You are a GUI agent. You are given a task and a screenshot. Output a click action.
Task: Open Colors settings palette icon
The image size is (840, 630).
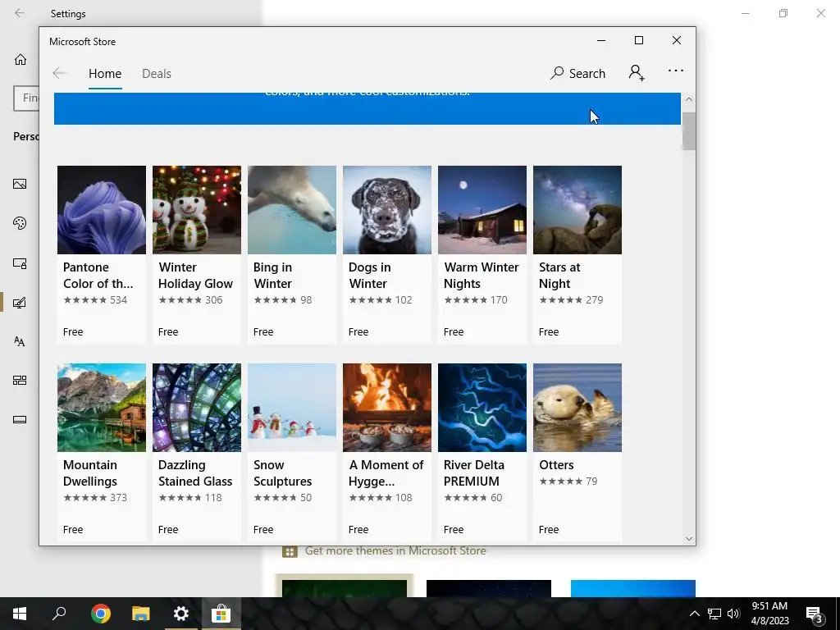[20, 223]
